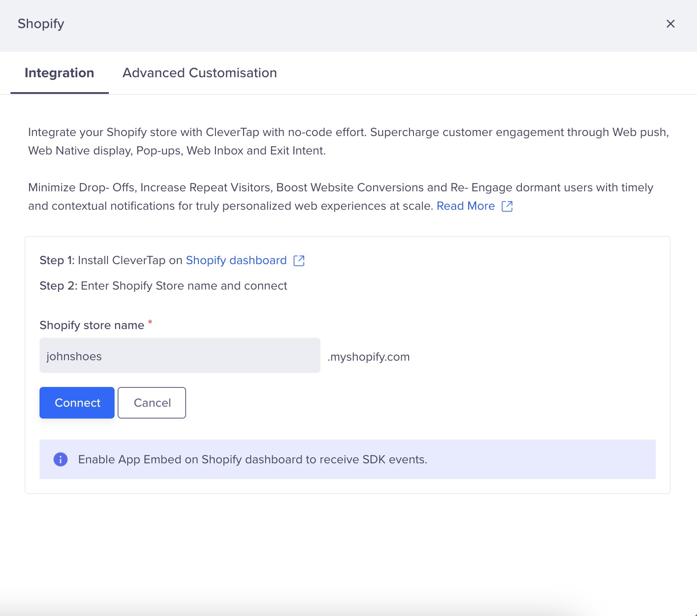Click the Enable App Embed notice text
The image size is (697, 616).
point(253,459)
